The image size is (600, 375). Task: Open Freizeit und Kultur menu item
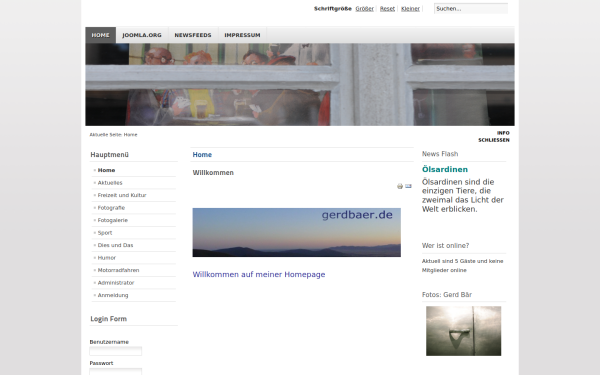tap(122, 195)
